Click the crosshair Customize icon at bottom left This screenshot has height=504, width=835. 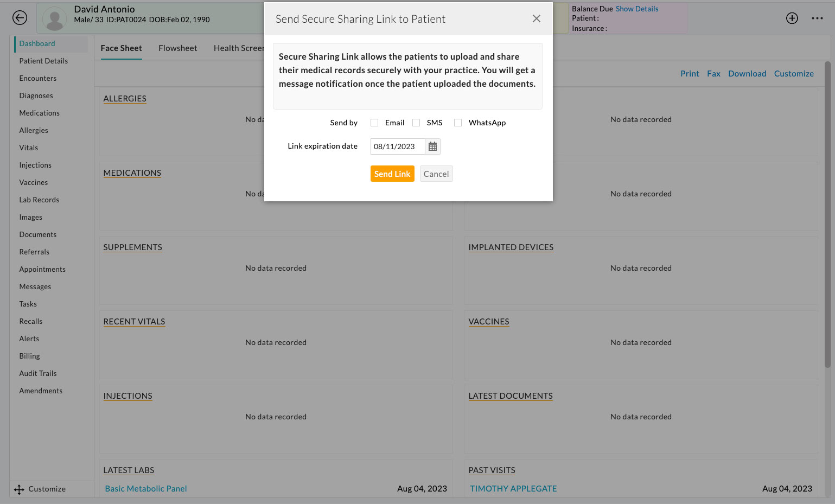19,489
